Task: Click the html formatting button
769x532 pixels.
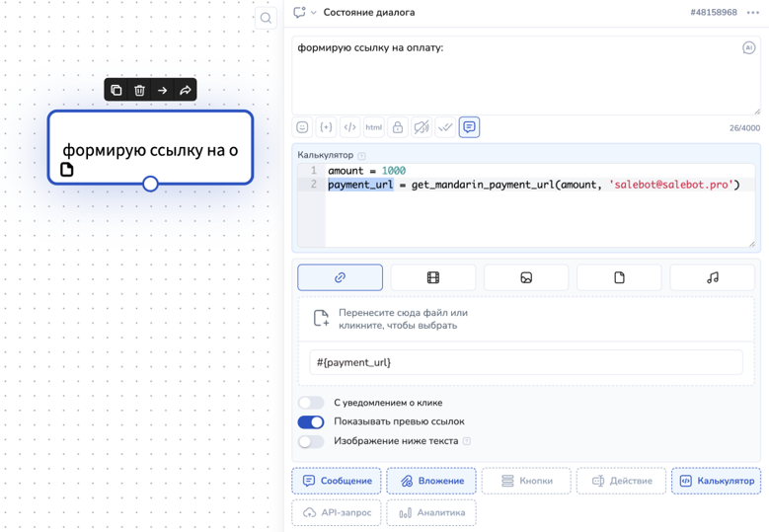Action: (374, 127)
